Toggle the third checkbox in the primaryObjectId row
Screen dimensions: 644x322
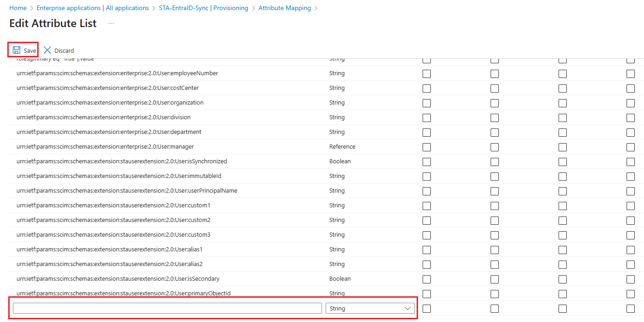563,294
